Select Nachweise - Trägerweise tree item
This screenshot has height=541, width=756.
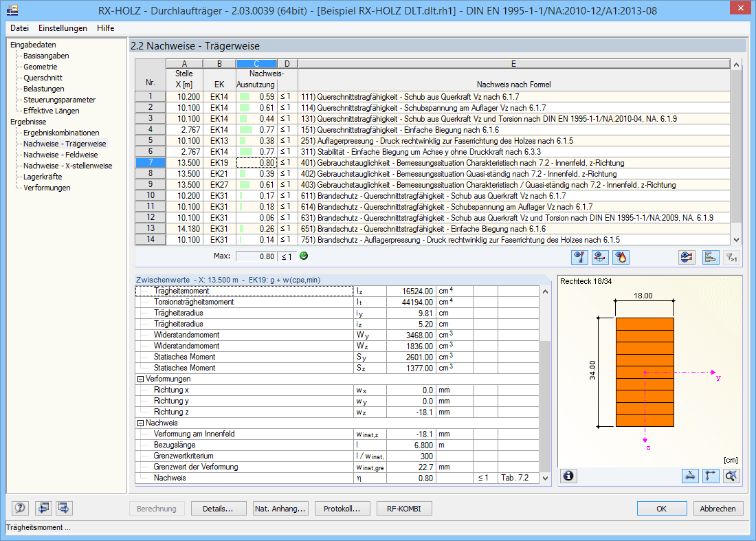pyautogui.click(x=65, y=144)
